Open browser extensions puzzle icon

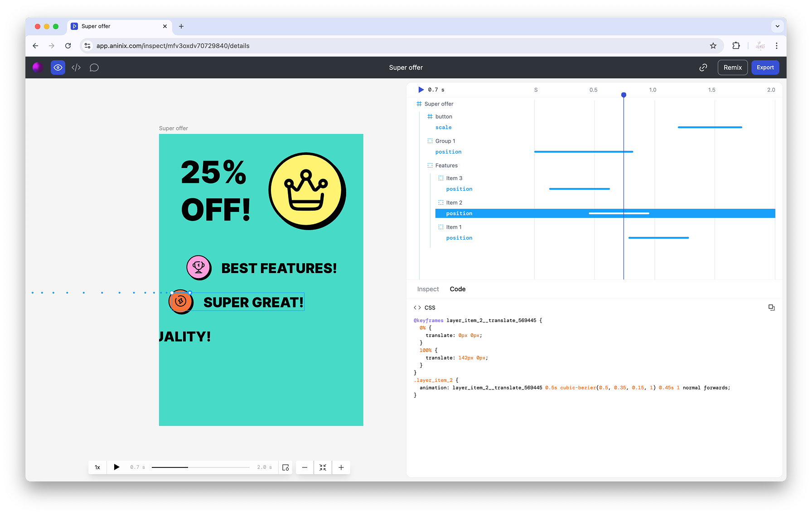click(736, 46)
